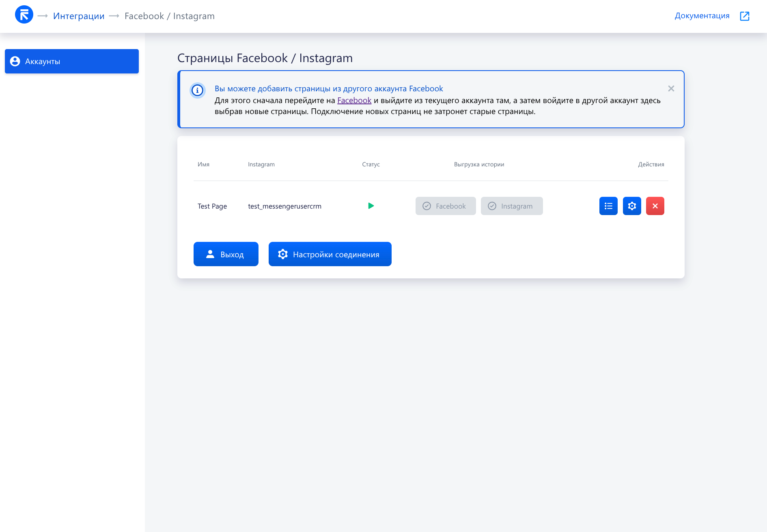Click the Facebook / Instagram breadcrumb item
Image resolution: width=767 pixels, height=532 pixels.
point(169,16)
